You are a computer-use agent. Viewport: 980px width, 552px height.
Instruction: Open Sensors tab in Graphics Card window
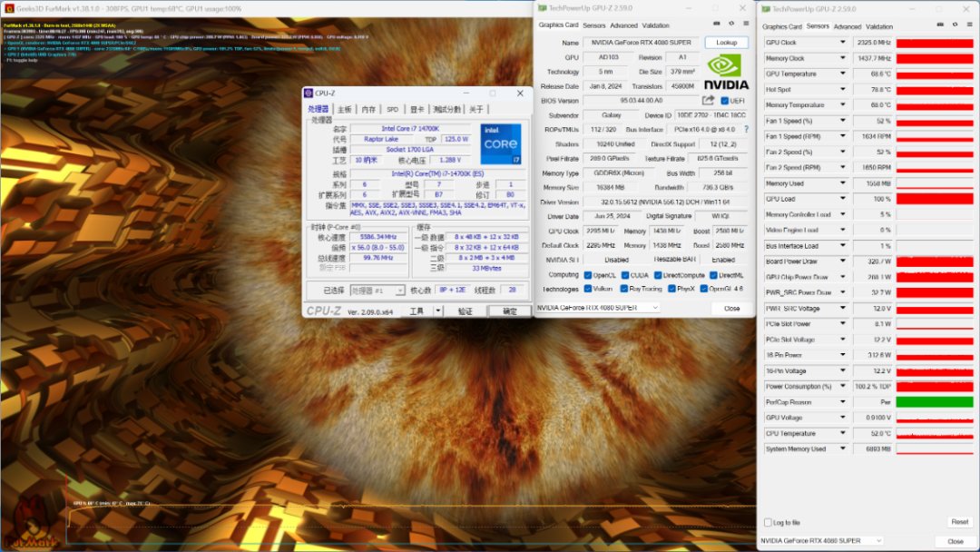[x=593, y=25]
